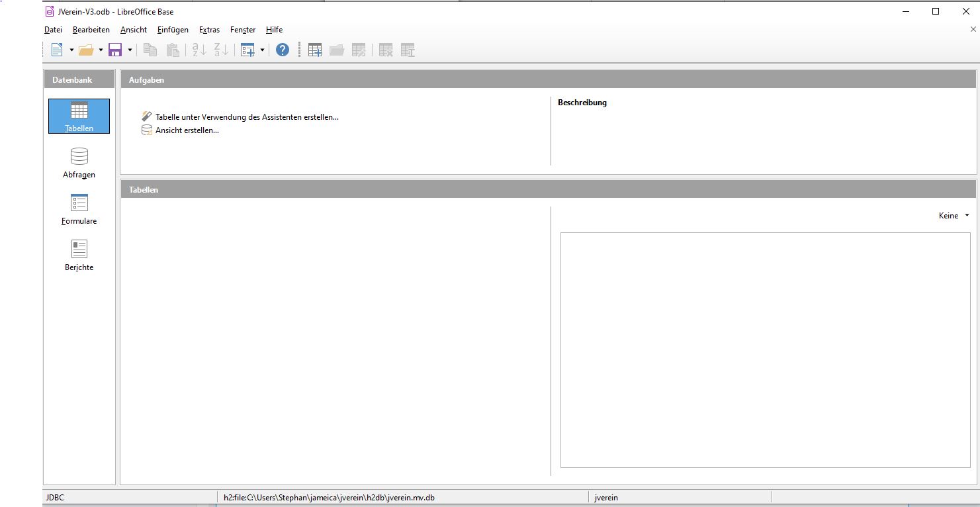Image resolution: width=980 pixels, height=507 pixels.
Task: Open the Hilfe menu
Action: 274,30
